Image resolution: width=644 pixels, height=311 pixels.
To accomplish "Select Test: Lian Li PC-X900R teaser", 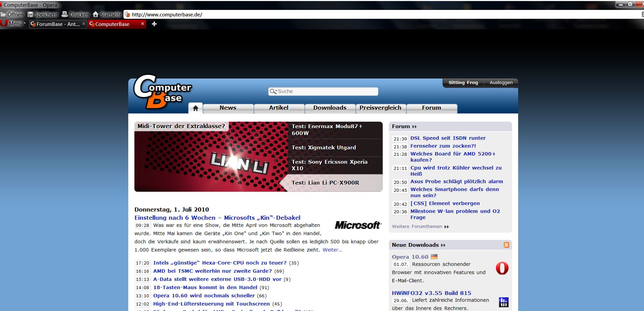I will point(335,183).
